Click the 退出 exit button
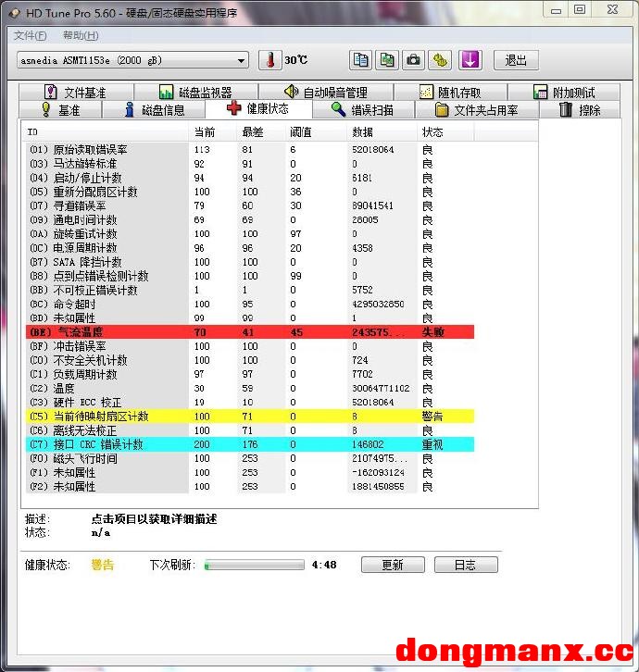The image size is (639, 672). (x=516, y=60)
